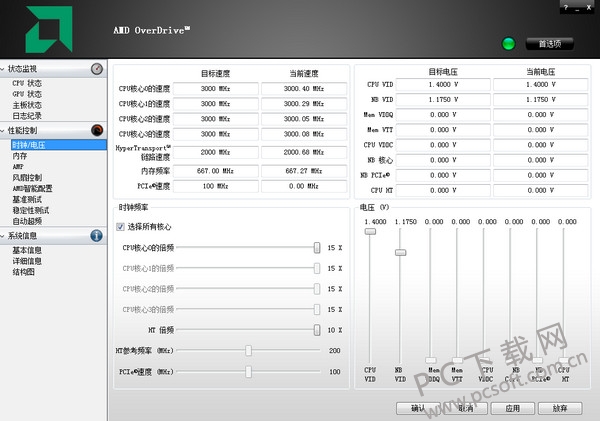This screenshot has width=600, height=421.
Task: Open CPU 状态 page
Action: [x=27, y=83]
